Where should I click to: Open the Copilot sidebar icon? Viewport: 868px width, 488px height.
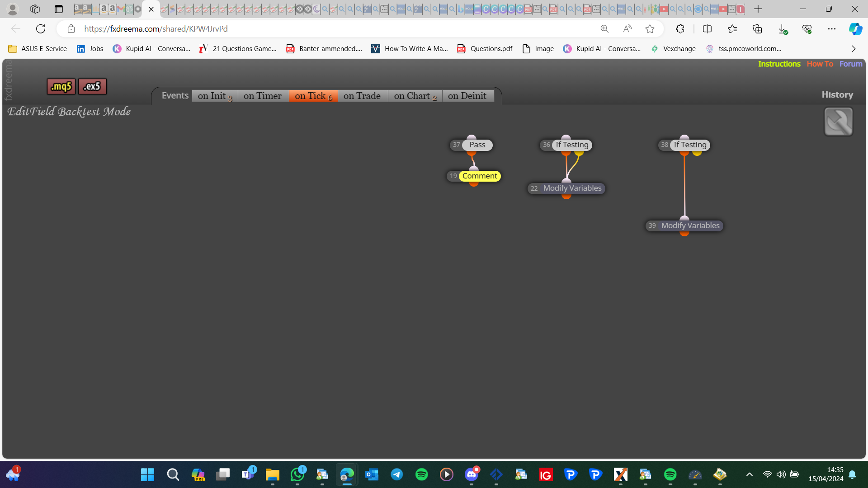855,29
